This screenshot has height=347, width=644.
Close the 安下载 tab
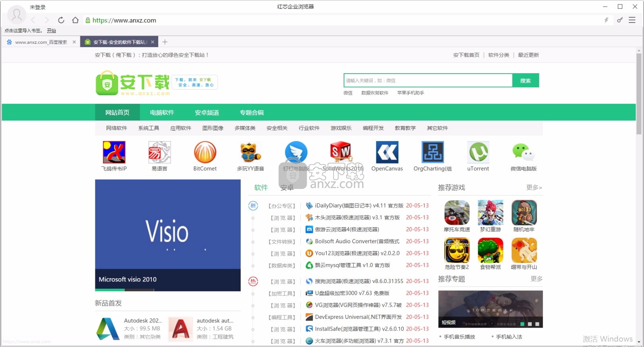(x=153, y=42)
